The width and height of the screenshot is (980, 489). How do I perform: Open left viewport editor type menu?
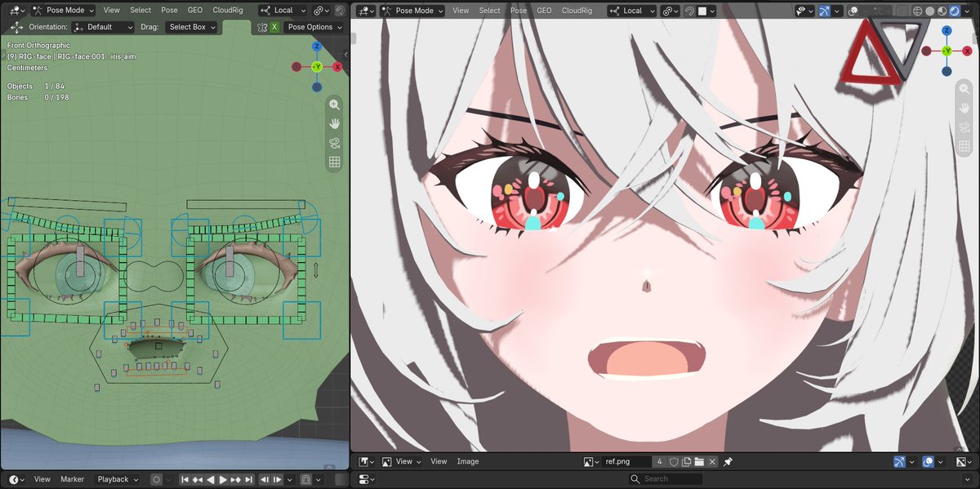(x=16, y=11)
